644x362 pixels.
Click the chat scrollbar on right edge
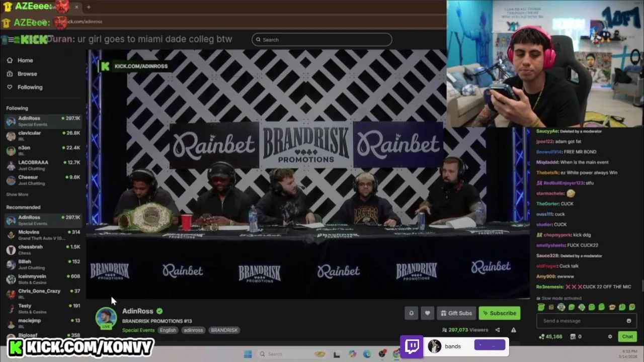pos(642,286)
